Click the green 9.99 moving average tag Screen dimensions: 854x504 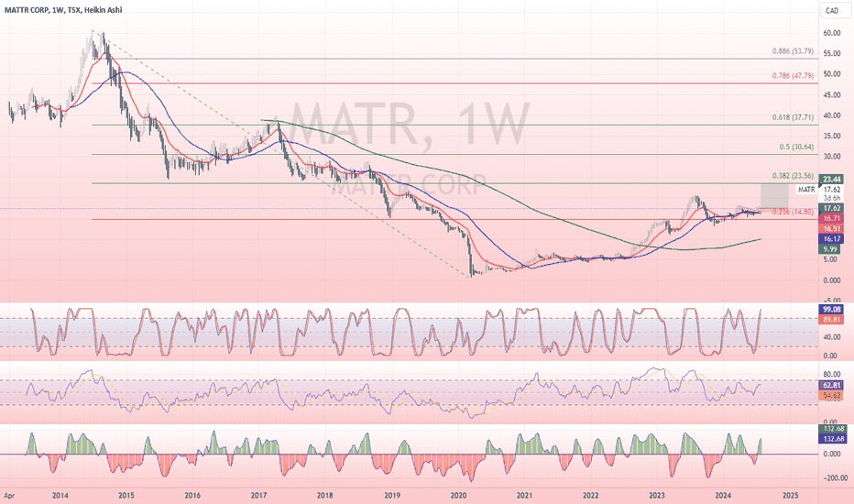[830, 249]
